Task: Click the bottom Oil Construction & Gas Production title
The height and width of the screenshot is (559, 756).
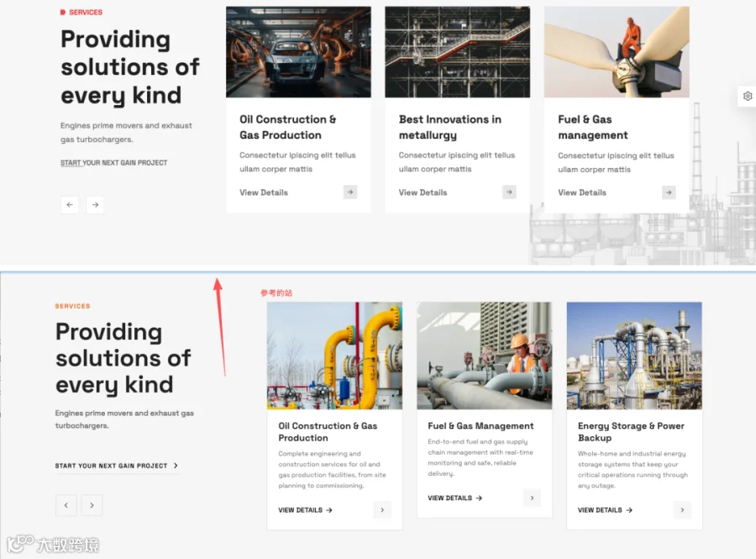Action: [328, 432]
